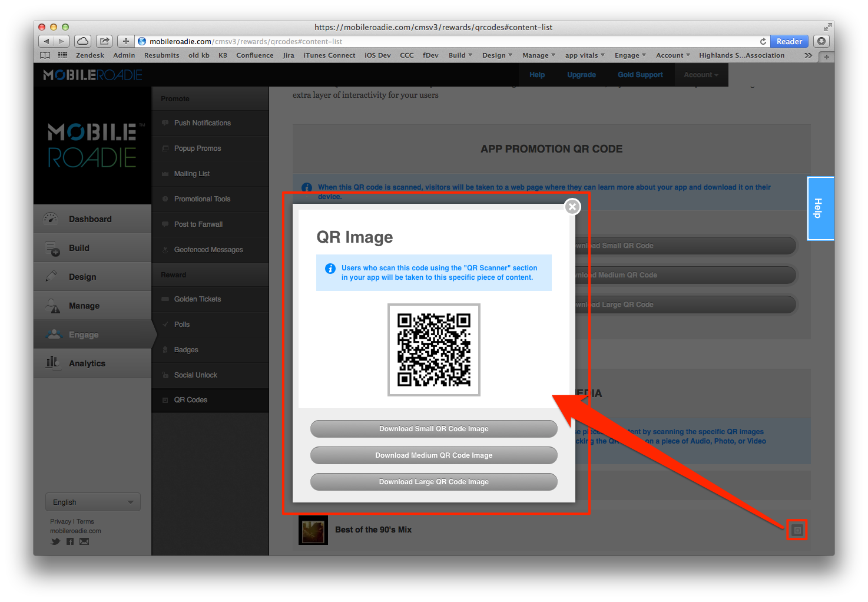Viewport: 868px width, 602px height.
Task: Download Medium QR Code Image
Action: [433, 455]
